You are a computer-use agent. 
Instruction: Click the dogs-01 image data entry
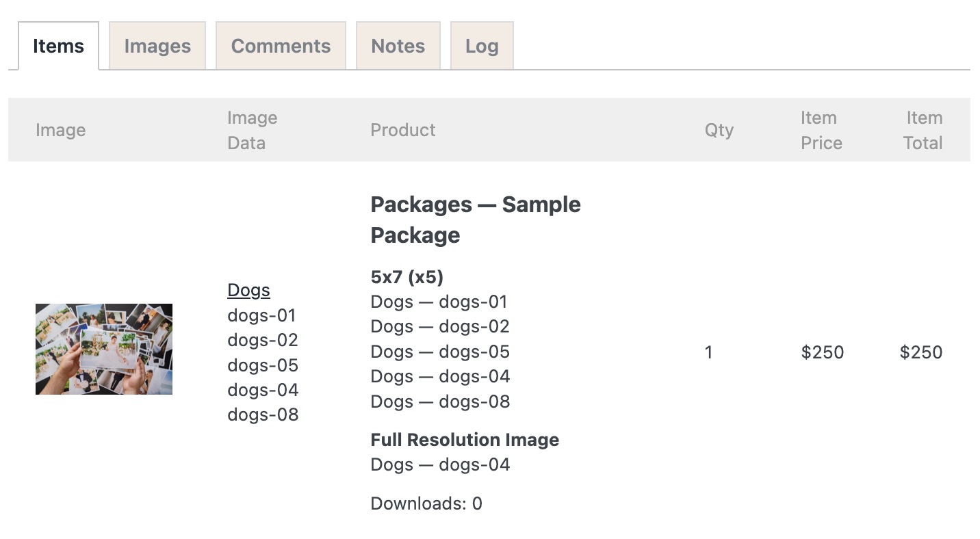tap(262, 315)
